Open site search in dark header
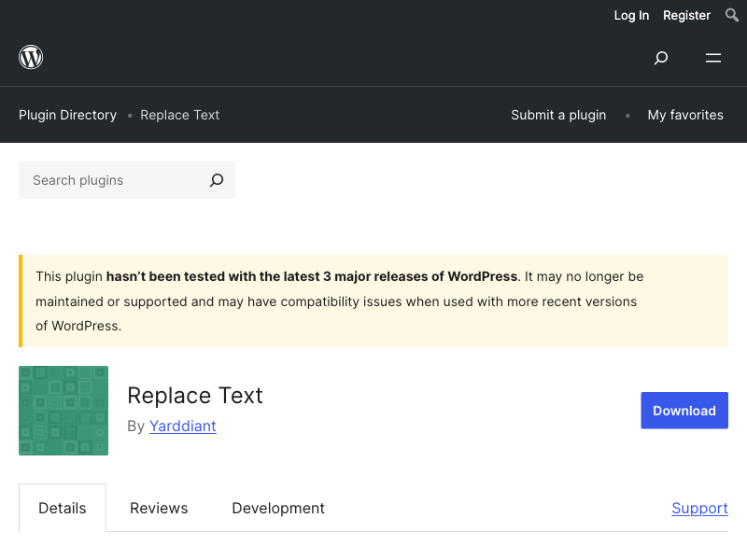 point(661,58)
